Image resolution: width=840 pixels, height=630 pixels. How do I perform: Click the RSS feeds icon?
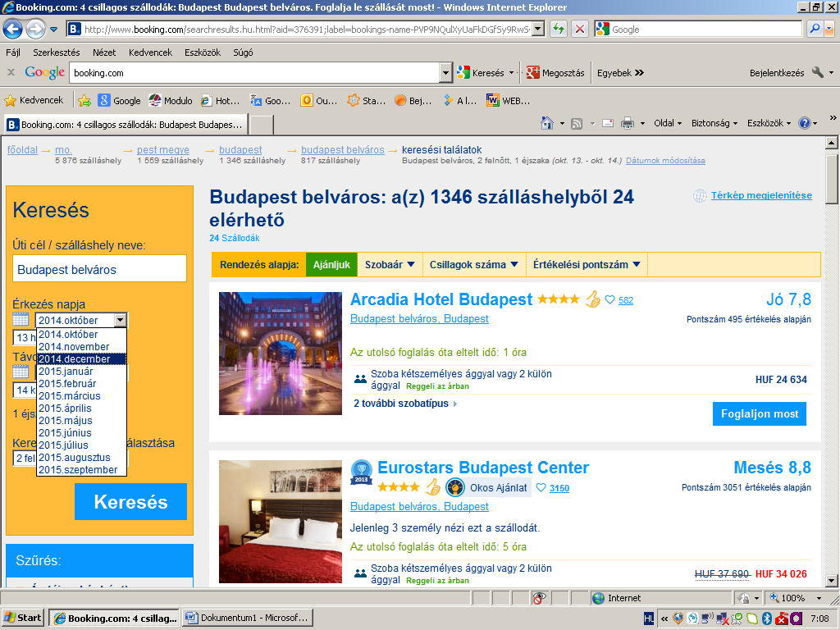[x=577, y=124]
